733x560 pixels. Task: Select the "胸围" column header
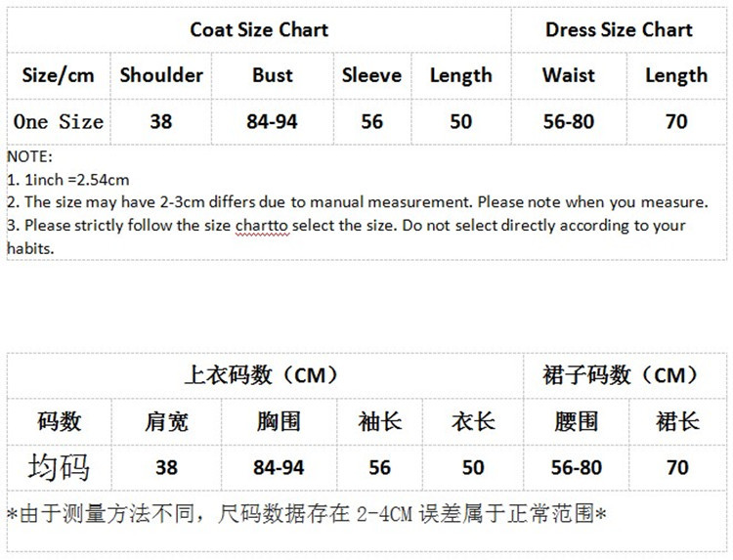[278, 421]
